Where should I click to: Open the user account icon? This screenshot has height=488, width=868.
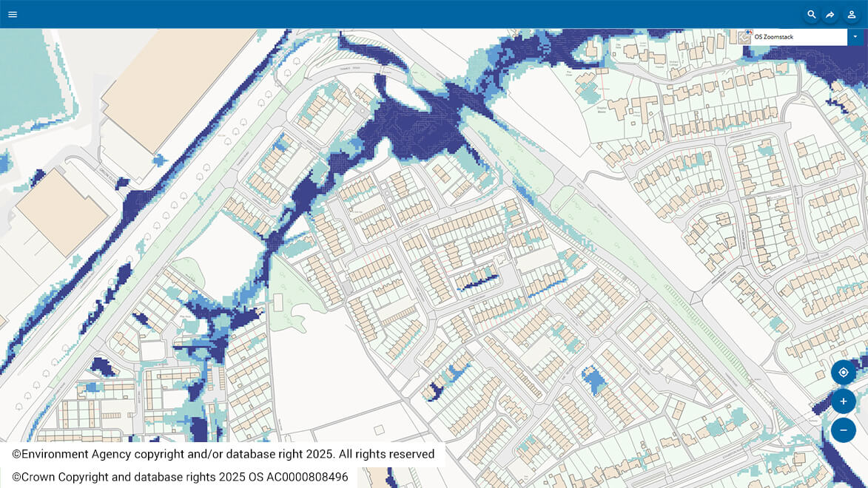pyautogui.click(x=852, y=15)
